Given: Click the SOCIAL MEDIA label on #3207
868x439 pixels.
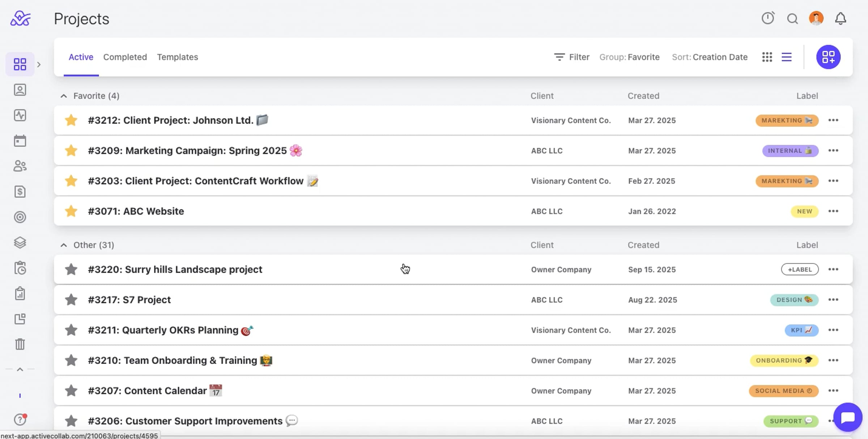Looking at the screenshot, I should coord(784,391).
